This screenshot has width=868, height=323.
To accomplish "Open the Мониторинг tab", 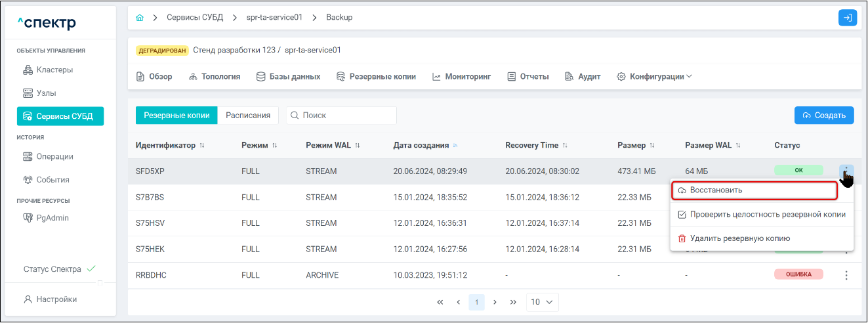I will [x=462, y=77].
